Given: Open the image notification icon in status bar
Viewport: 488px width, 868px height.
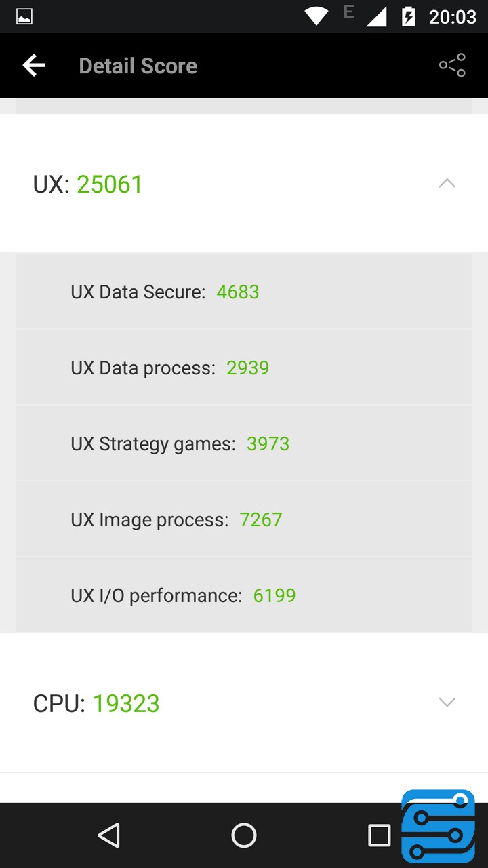Looking at the screenshot, I should click(x=24, y=17).
